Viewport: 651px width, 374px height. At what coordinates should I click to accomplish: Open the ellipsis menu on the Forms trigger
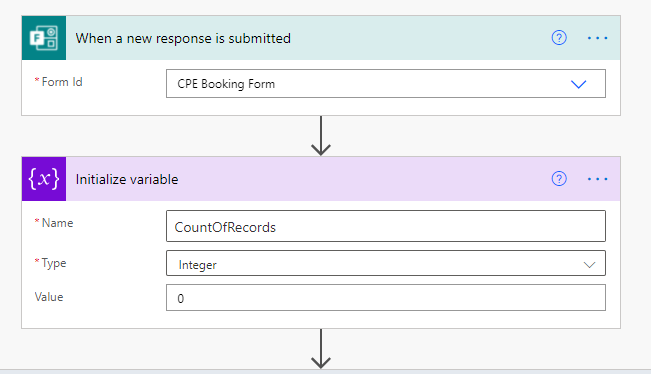[597, 38]
